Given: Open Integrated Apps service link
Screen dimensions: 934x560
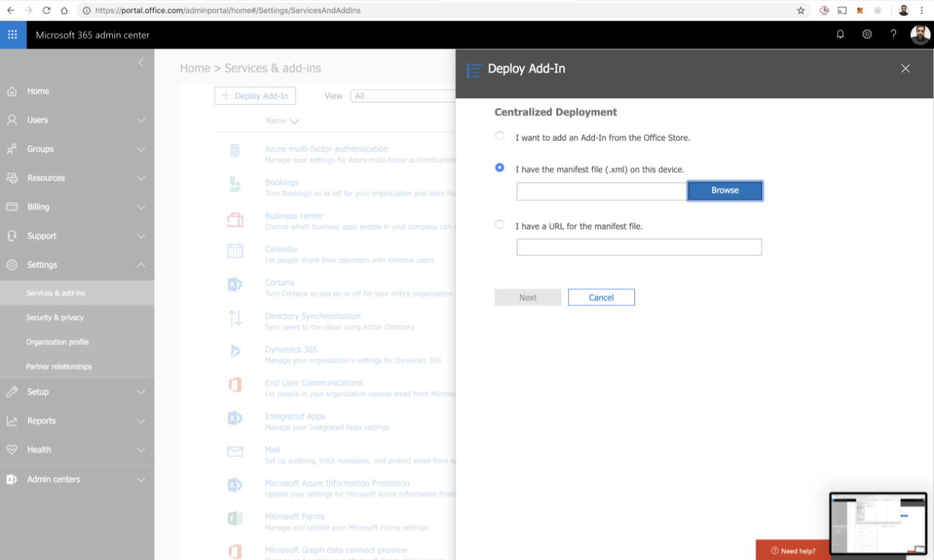Looking at the screenshot, I should [x=295, y=416].
